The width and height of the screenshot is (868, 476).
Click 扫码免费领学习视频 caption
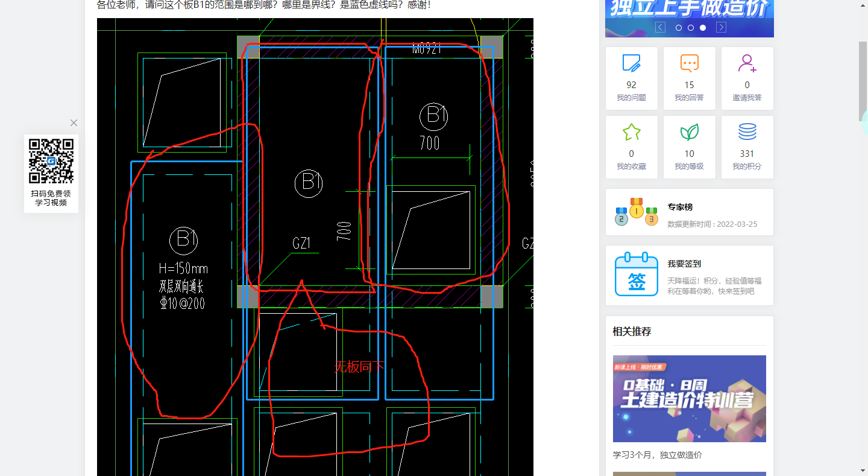tap(51, 198)
